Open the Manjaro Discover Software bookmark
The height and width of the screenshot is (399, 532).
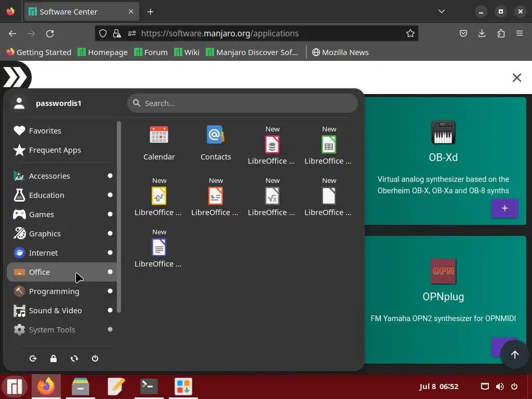[252, 52]
